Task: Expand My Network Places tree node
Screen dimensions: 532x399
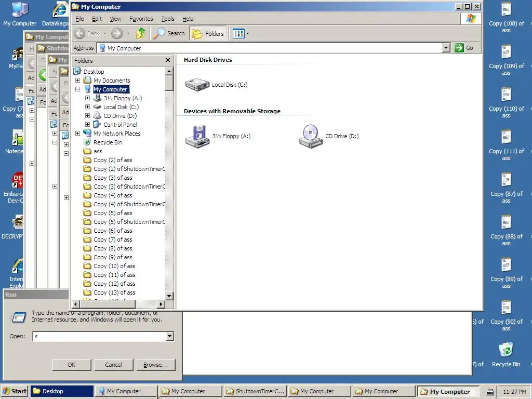Action: click(78, 134)
